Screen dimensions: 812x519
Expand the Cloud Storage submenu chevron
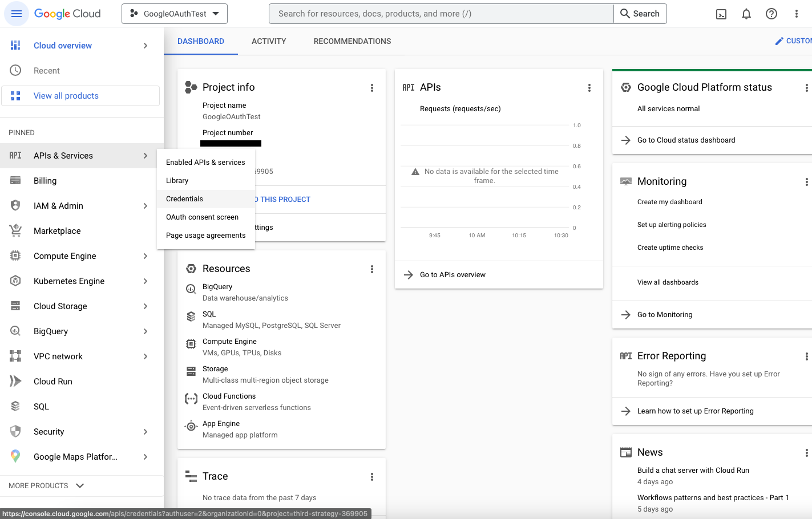pyautogui.click(x=146, y=306)
